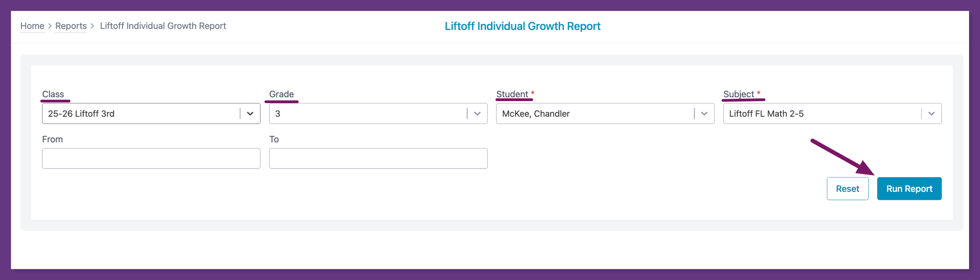Click the Class field label
This screenshot has height=280, width=980.
(53, 94)
